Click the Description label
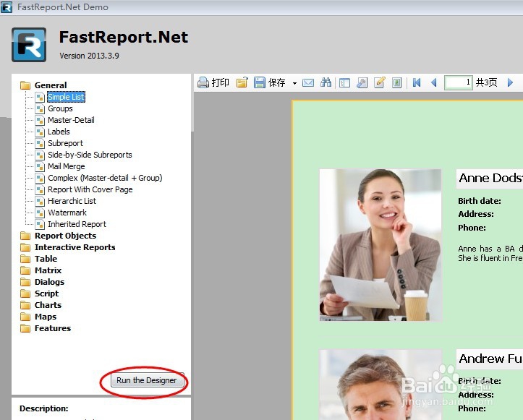 click(x=44, y=408)
